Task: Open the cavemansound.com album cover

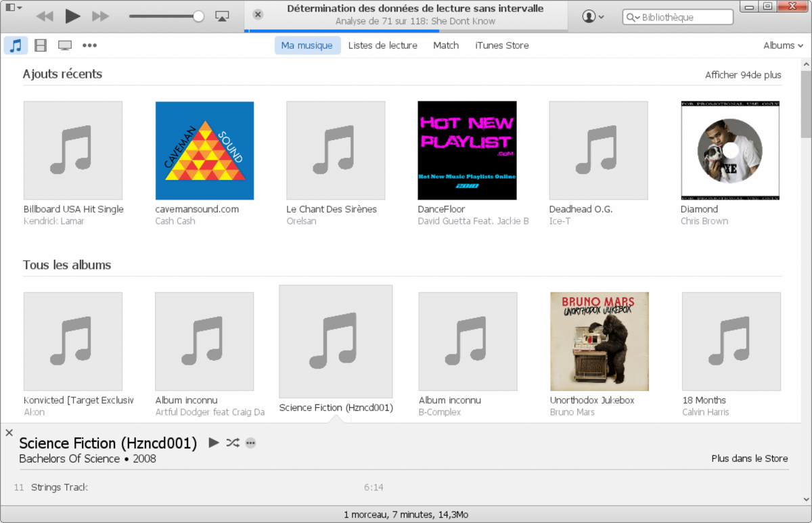Action: (x=204, y=150)
